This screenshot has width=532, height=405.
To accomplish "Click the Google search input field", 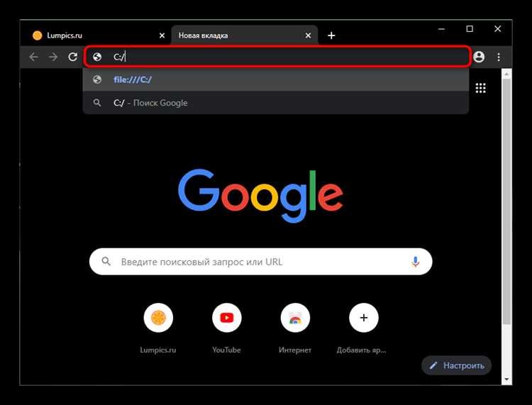I will [260, 262].
